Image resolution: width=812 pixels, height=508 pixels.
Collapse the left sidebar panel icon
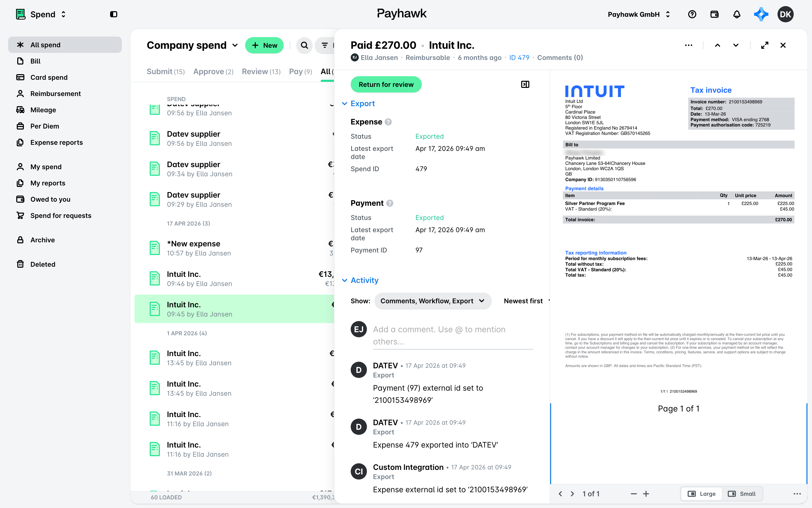tap(113, 14)
